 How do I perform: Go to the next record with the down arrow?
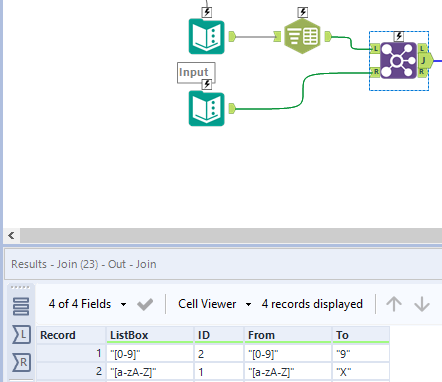(x=422, y=304)
